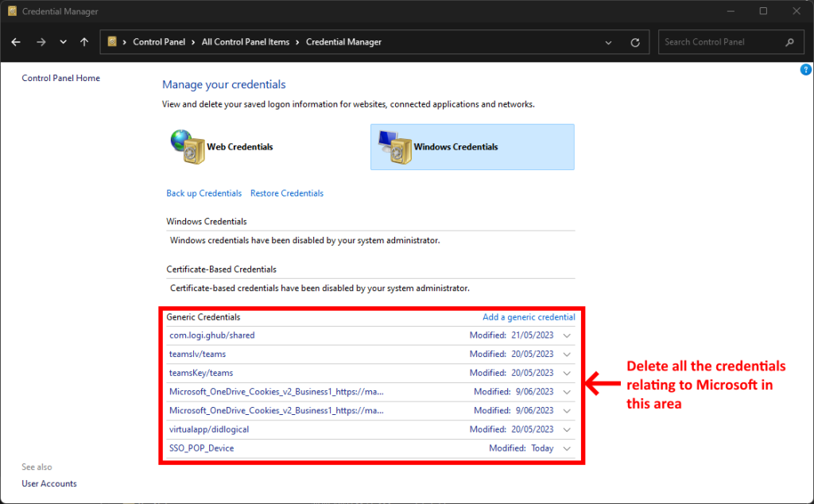Screen dimensions: 814x504
Task: Open the address bar history dropdown
Action: [x=608, y=42]
